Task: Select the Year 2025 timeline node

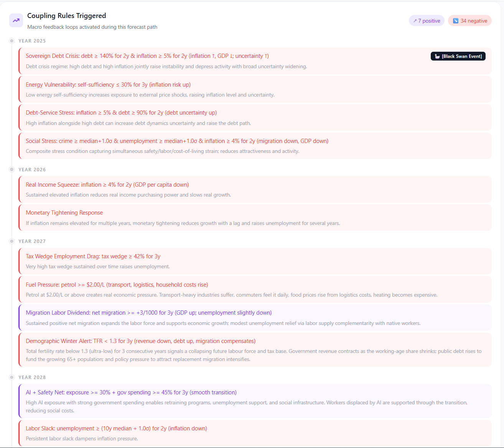Action: tap(12, 41)
